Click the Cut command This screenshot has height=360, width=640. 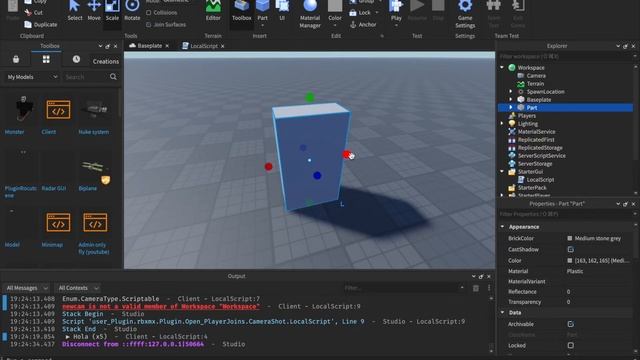pyautogui.click(x=33, y=13)
